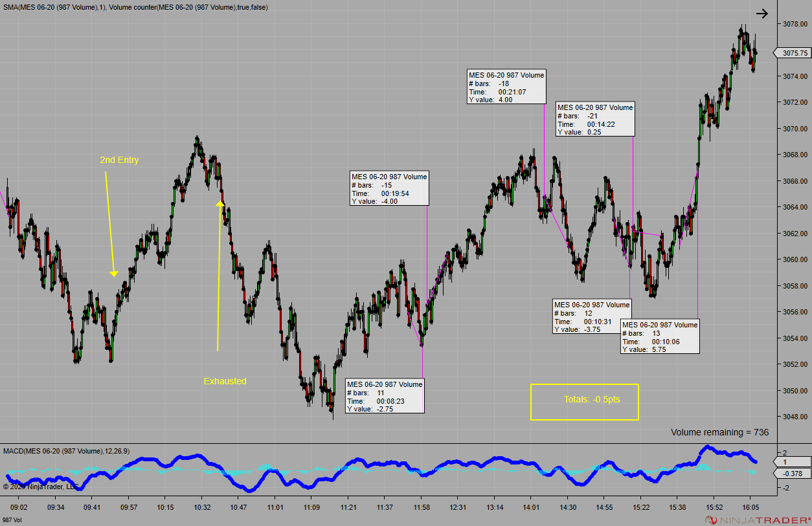The image size is (812, 526).
Task: Click the 'Exhausted' text annotation
Action: tap(225, 381)
